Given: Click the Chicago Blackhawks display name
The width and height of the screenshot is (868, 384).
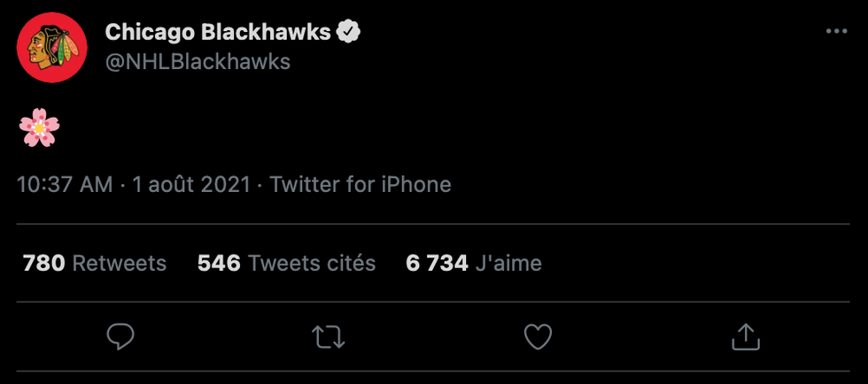Looking at the screenshot, I should tap(217, 33).
